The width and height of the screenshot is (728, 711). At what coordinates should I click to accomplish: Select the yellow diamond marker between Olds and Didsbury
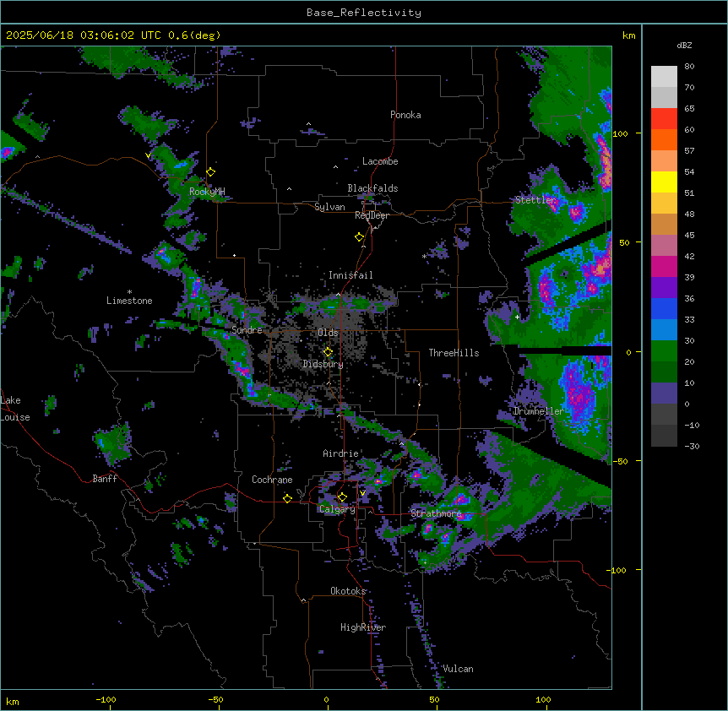point(329,352)
